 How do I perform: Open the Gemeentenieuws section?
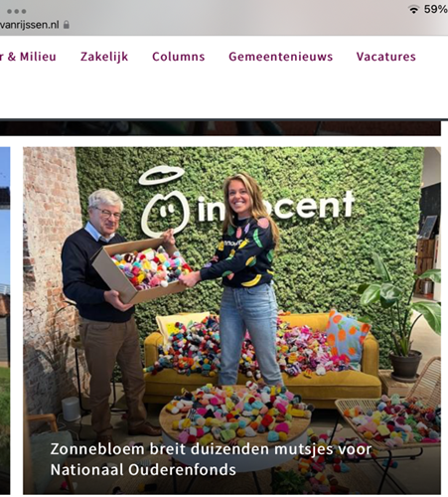tap(281, 57)
